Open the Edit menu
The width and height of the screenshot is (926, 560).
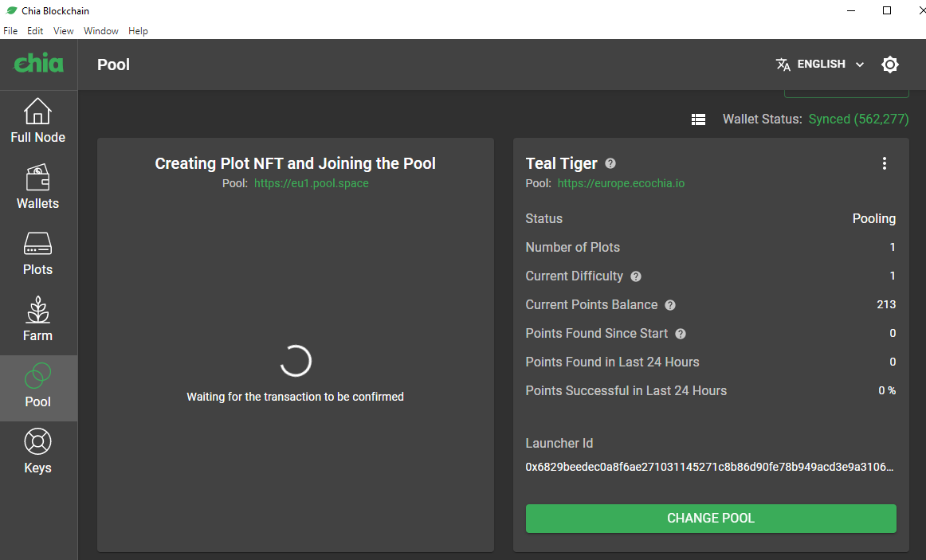click(35, 31)
